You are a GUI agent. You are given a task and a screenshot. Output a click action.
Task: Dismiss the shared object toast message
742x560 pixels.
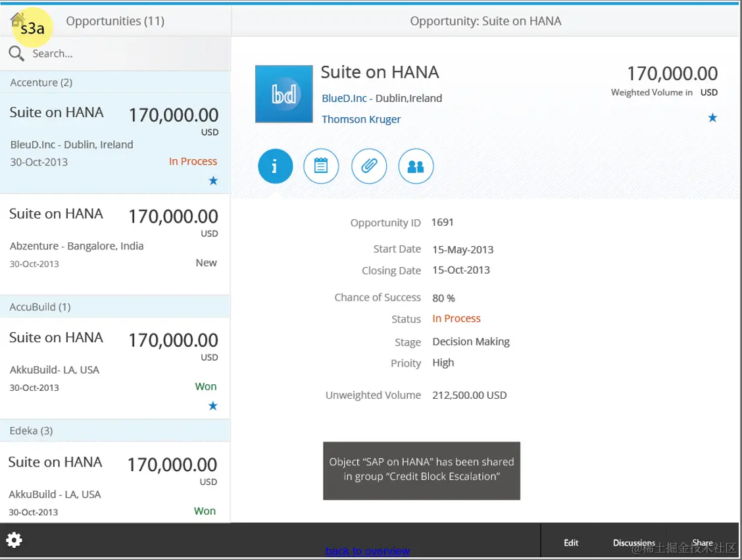421,471
